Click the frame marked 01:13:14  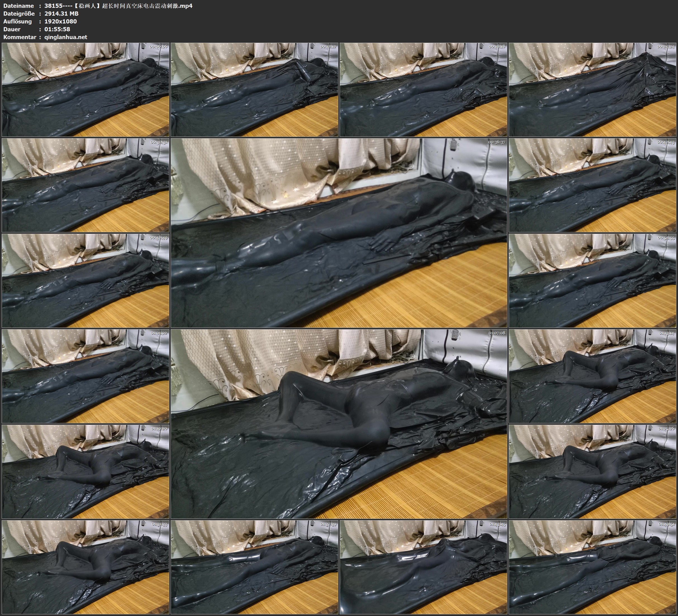[593, 376]
